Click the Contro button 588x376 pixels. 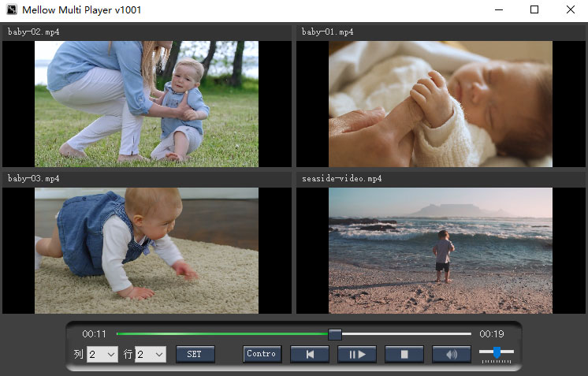click(262, 355)
